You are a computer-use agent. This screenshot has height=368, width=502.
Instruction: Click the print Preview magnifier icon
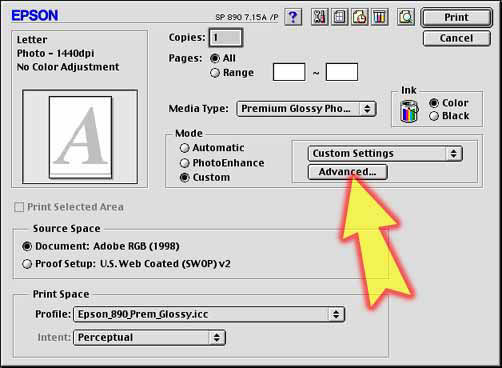(406, 17)
